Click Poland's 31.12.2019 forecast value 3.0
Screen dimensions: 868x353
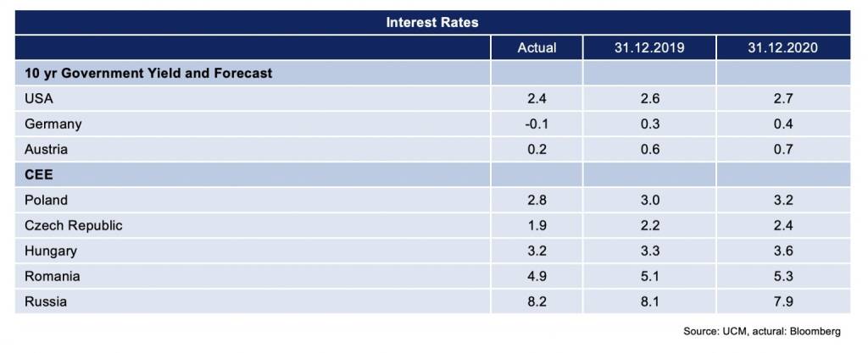pos(649,201)
